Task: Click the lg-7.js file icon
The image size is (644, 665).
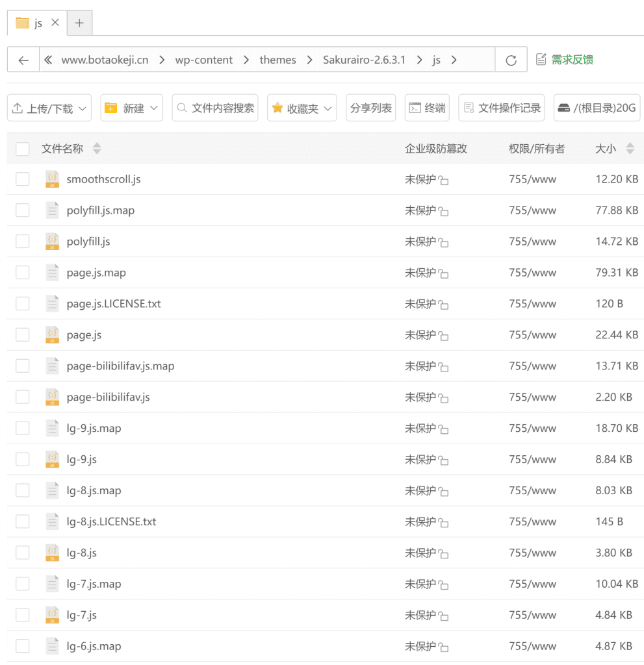Action: (x=52, y=615)
